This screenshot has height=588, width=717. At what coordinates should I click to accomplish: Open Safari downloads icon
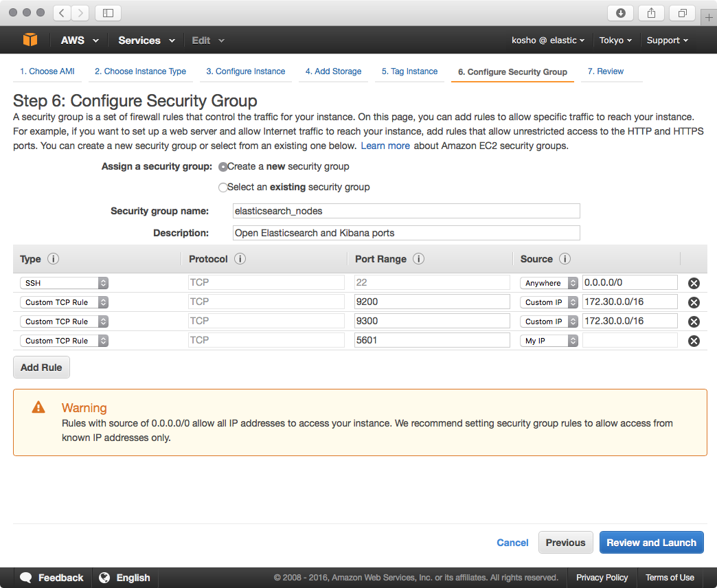click(x=620, y=13)
